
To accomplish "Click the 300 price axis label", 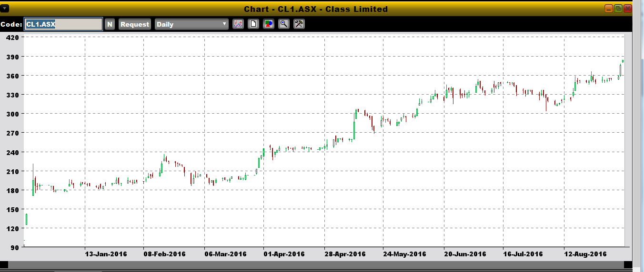I will [12, 114].
